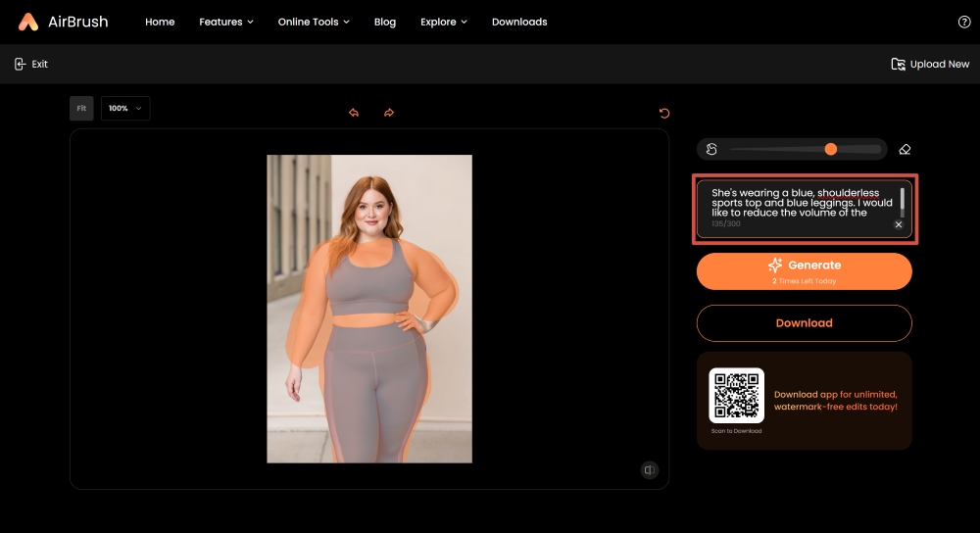
Task: Click the prompt box scrollbar
Action: pyautogui.click(x=902, y=202)
